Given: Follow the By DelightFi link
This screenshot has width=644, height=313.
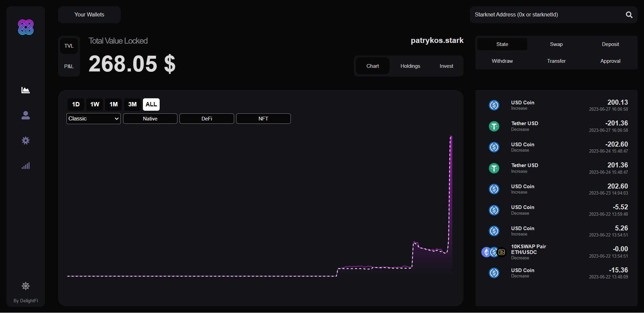Looking at the screenshot, I should [25, 301].
